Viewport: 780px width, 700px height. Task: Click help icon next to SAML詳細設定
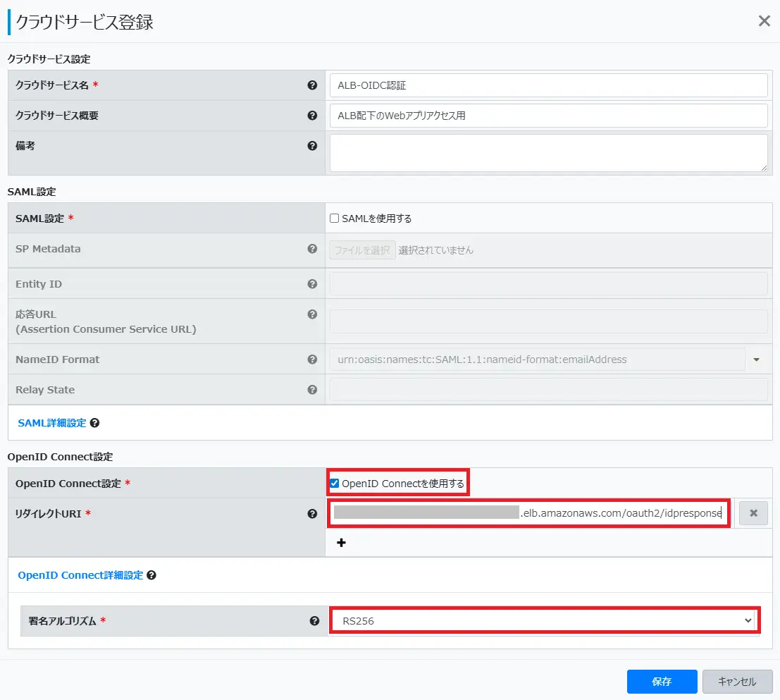tap(94, 423)
